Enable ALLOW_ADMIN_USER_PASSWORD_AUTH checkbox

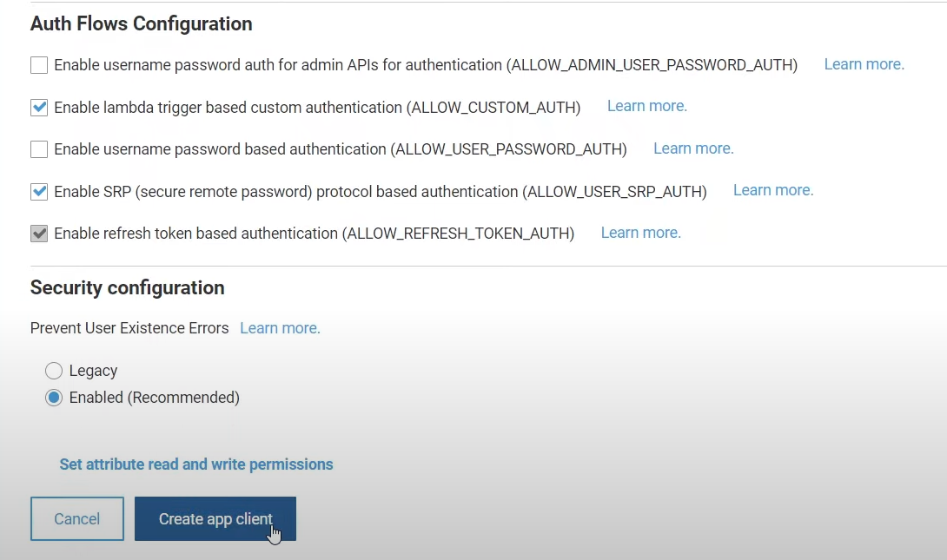[x=39, y=65]
